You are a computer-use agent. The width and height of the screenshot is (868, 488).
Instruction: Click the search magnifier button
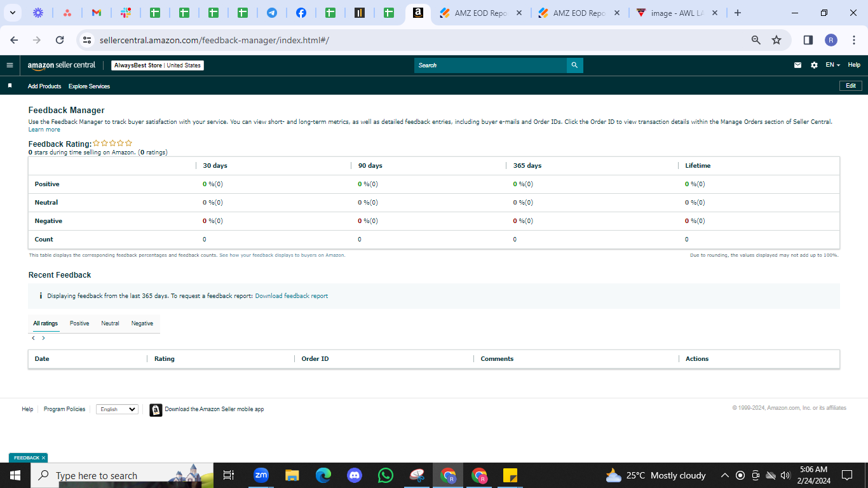(x=574, y=65)
